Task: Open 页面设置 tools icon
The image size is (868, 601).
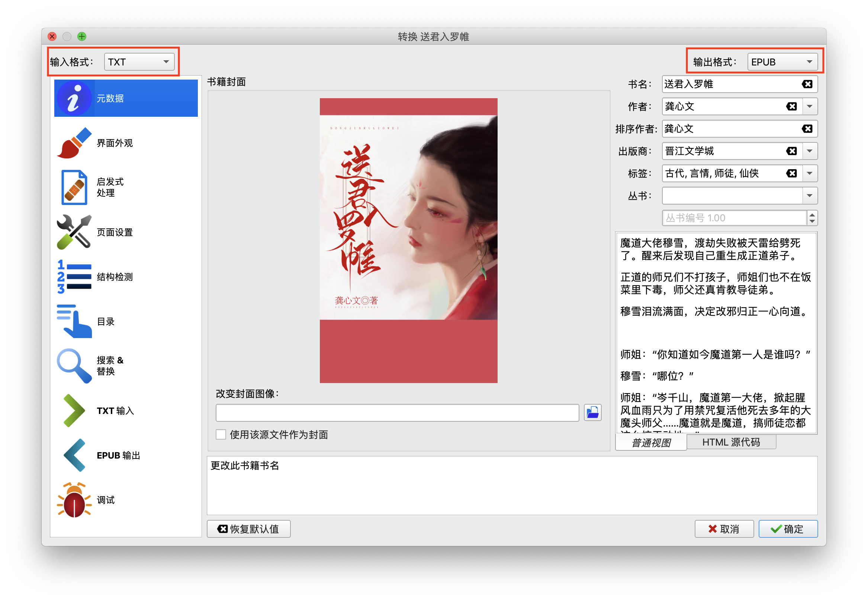Action: 74,232
